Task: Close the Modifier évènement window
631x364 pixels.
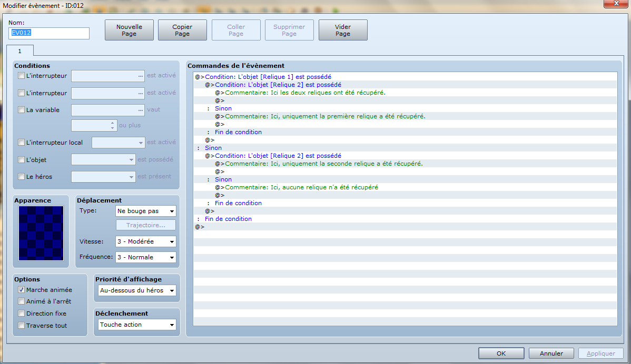Action: pos(616,4)
